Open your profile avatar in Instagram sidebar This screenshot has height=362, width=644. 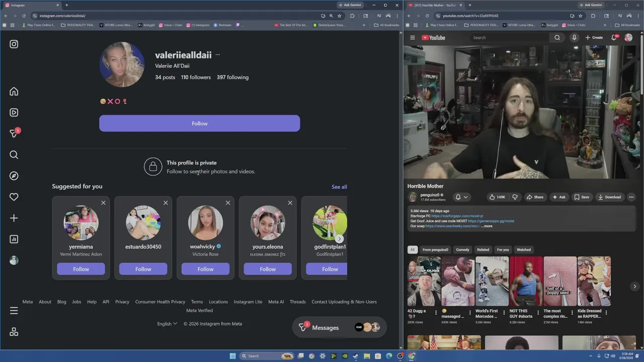coord(14,260)
